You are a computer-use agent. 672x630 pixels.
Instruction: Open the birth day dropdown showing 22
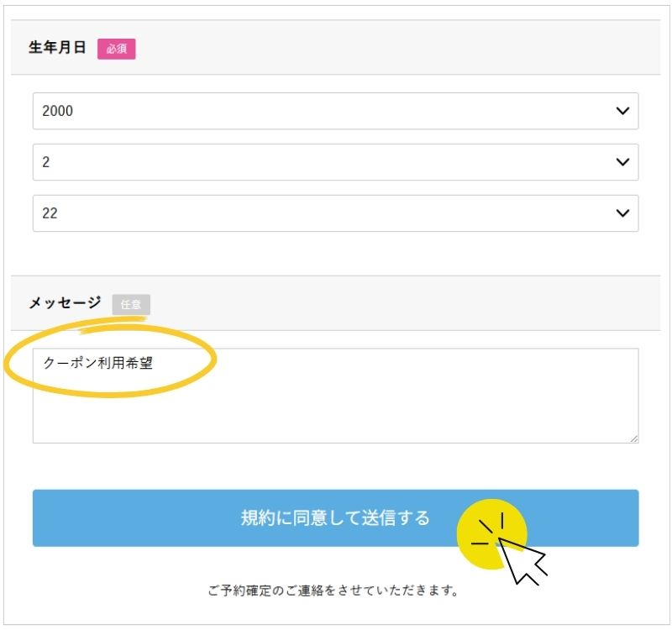click(334, 213)
